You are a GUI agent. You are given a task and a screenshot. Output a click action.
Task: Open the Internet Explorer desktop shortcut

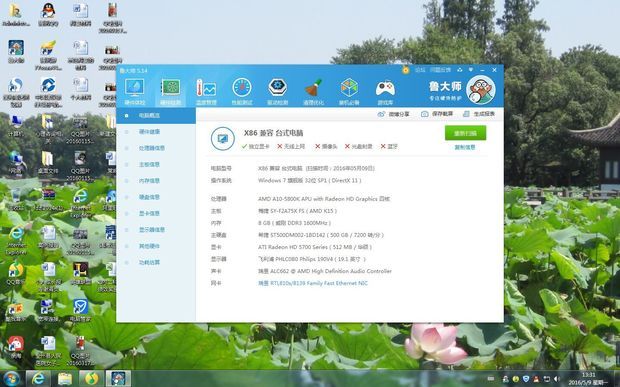click(x=16, y=240)
